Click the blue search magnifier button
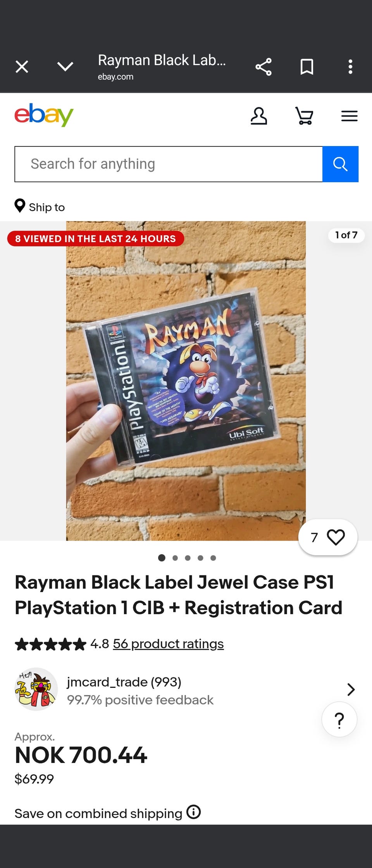 tap(340, 164)
